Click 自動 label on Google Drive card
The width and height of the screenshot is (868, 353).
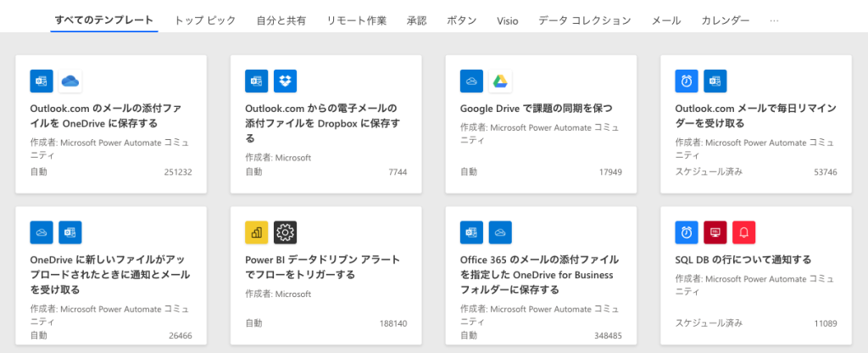pyautogui.click(x=468, y=171)
